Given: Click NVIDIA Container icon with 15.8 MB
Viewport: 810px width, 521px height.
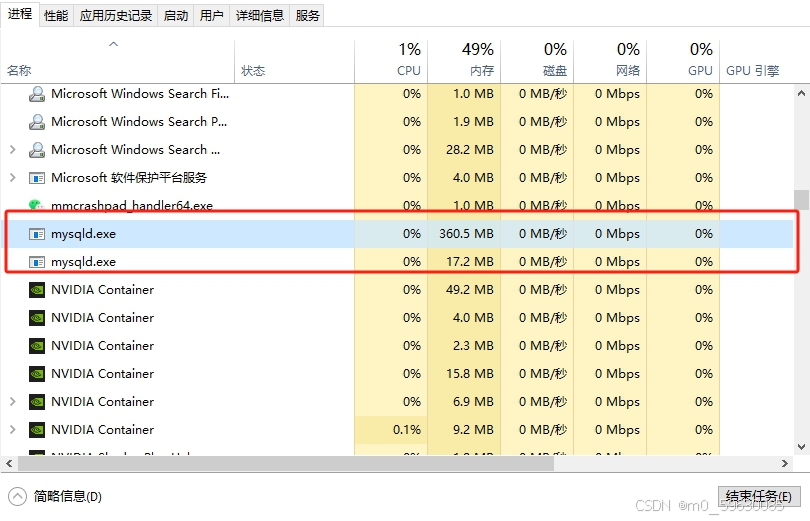Looking at the screenshot, I should [x=37, y=373].
